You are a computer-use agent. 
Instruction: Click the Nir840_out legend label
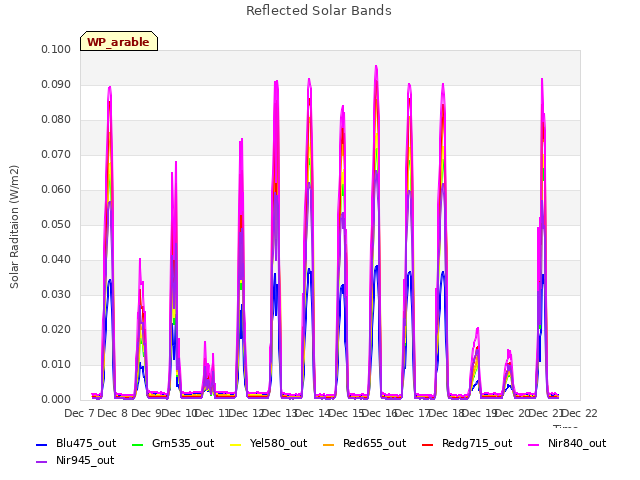pyautogui.click(x=577, y=443)
